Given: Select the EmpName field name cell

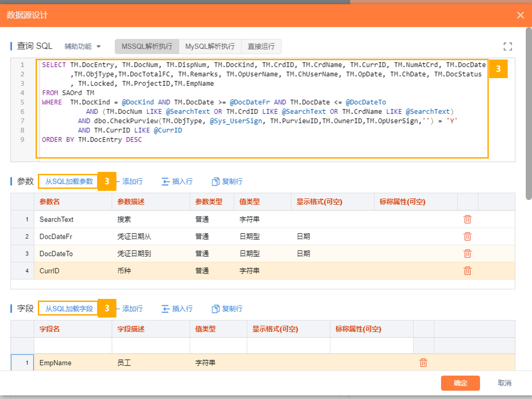Looking at the screenshot, I should (x=73, y=363).
